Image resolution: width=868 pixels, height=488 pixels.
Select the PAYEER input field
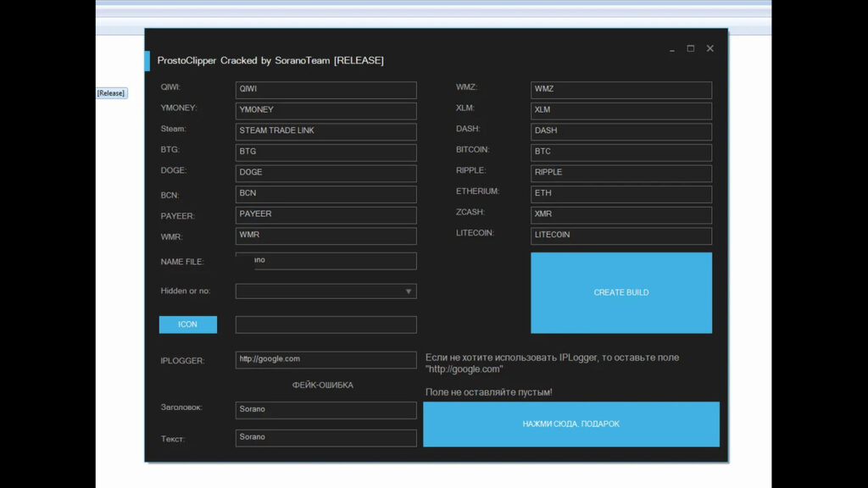325,214
